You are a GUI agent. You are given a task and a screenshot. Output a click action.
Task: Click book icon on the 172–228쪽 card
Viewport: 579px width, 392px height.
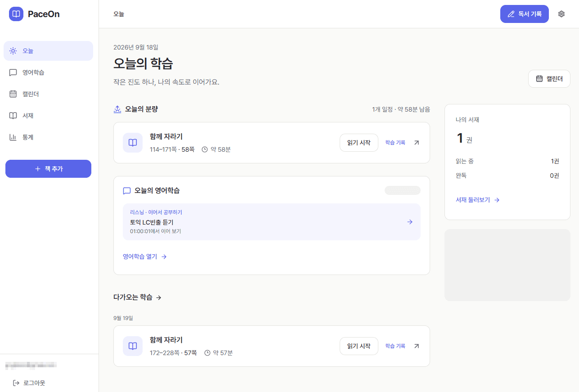click(133, 346)
